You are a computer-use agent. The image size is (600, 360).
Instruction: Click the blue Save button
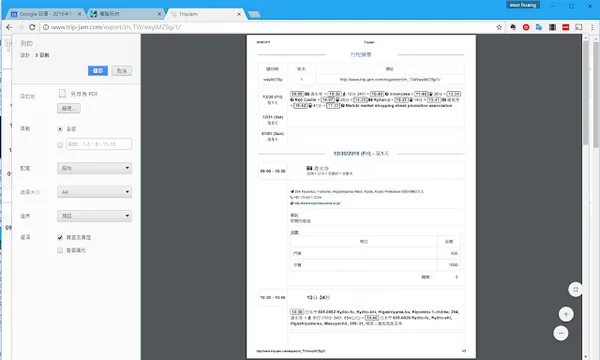[98, 70]
